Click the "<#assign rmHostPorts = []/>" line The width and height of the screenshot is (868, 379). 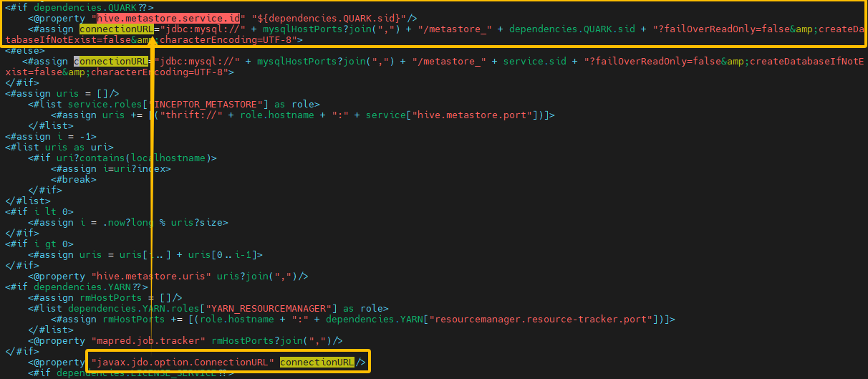click(105, 298)
